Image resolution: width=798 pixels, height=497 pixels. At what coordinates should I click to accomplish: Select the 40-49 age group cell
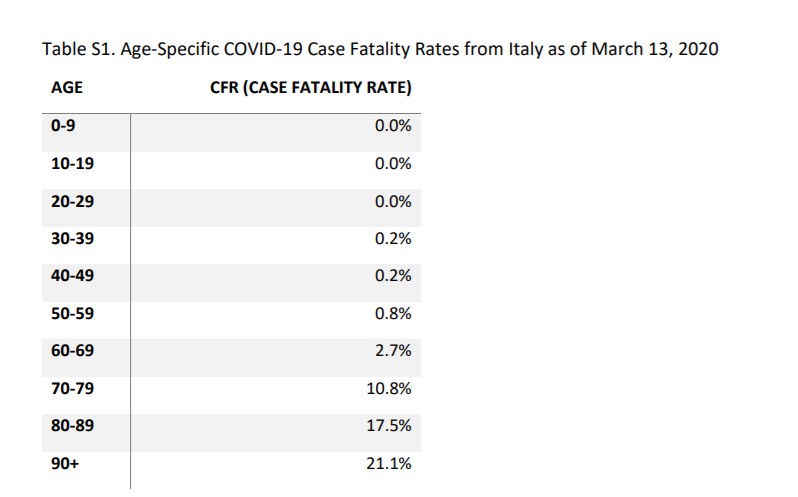click(71, 276)
